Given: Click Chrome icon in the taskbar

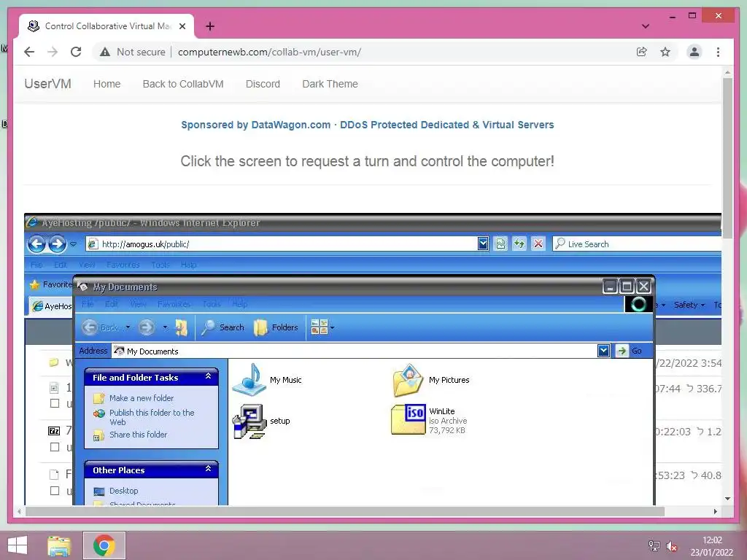Looking at the screenshot, I should pyautogui.click(x=104, y=545).
